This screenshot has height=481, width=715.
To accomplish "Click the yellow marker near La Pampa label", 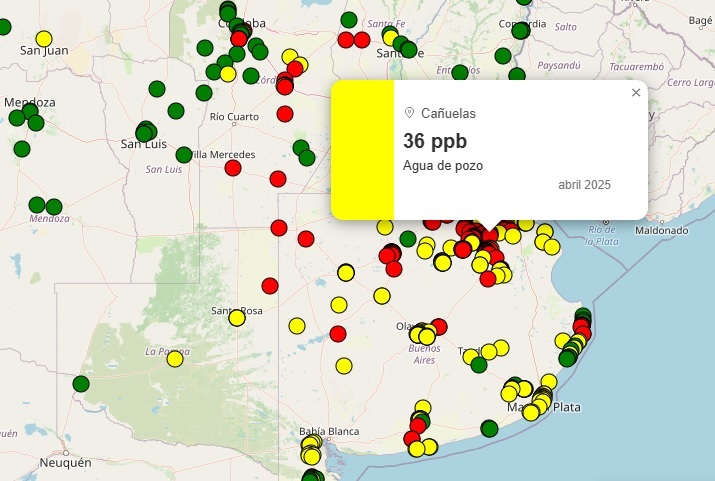I will [x=175, y=358].
